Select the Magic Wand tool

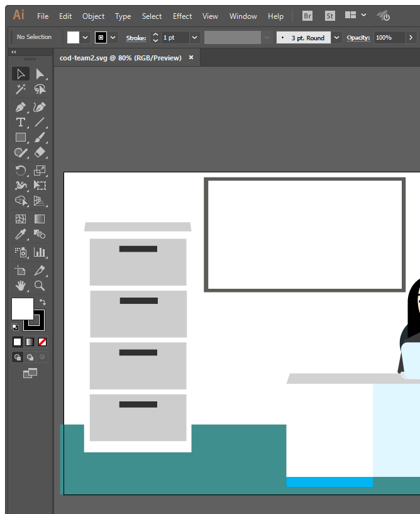21,90
